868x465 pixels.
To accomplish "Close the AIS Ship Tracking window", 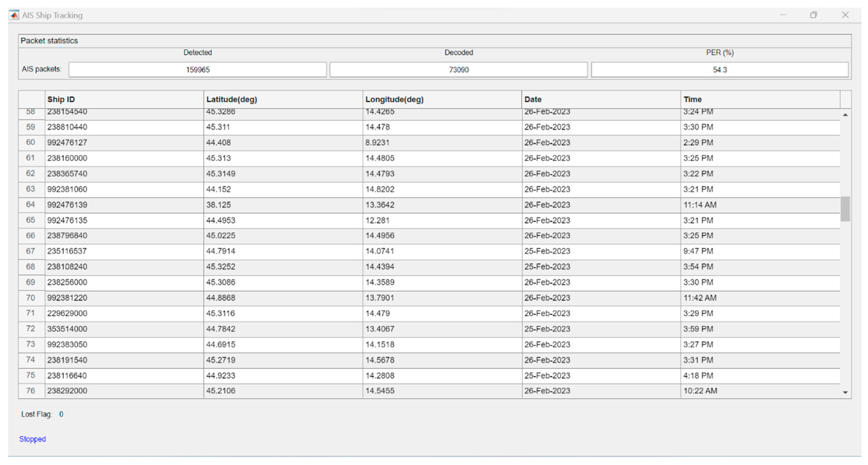I will coord(845,15).
